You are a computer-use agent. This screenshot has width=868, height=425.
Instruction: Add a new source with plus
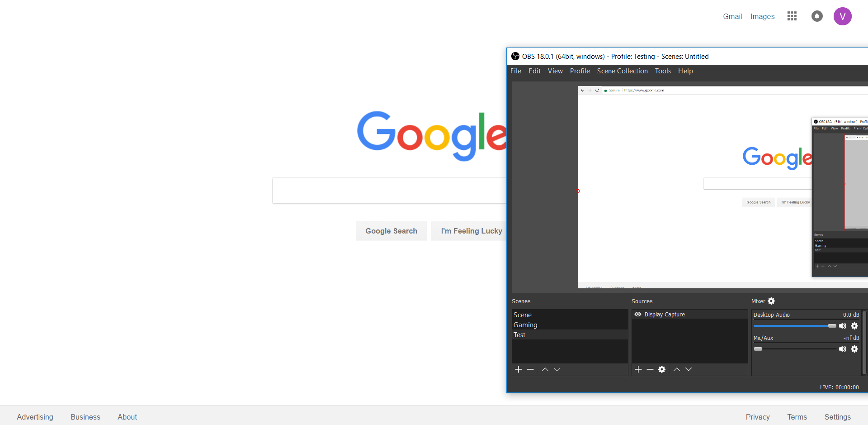click(638, 369)
